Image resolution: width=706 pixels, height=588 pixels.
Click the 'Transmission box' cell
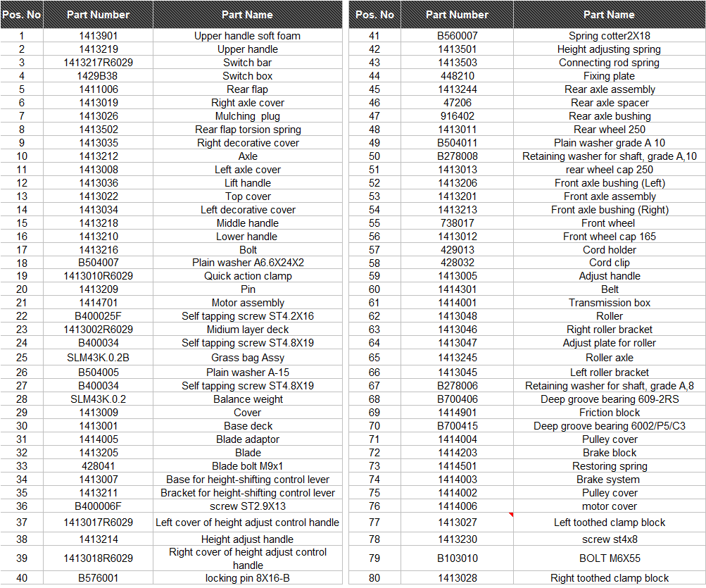[x=609, y=303]
